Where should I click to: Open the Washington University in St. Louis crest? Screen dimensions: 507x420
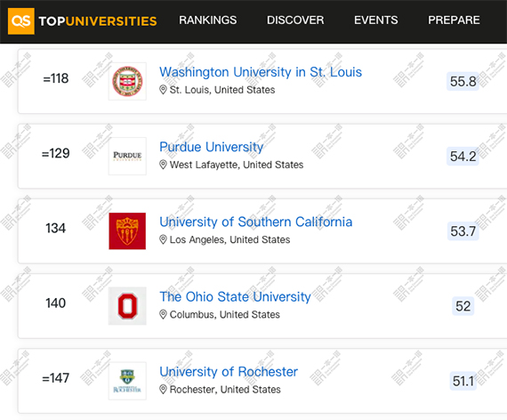tap(127, 81)
